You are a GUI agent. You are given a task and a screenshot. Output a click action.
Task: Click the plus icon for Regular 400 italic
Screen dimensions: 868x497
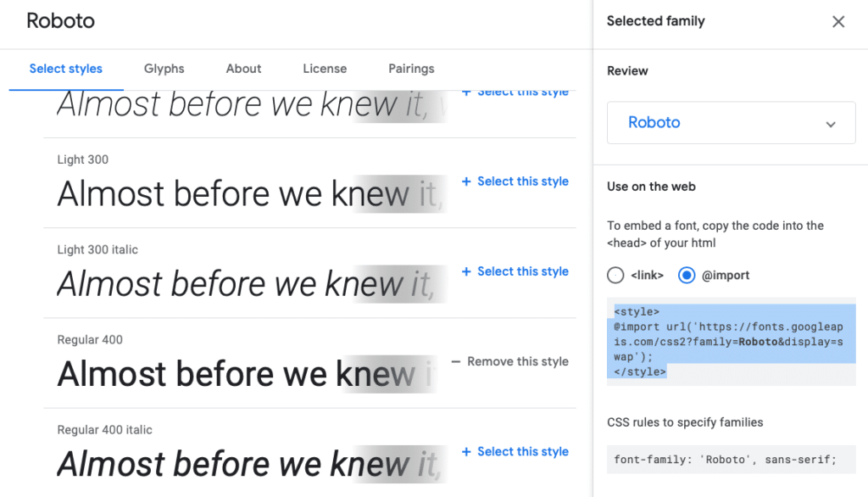(469, 451)
